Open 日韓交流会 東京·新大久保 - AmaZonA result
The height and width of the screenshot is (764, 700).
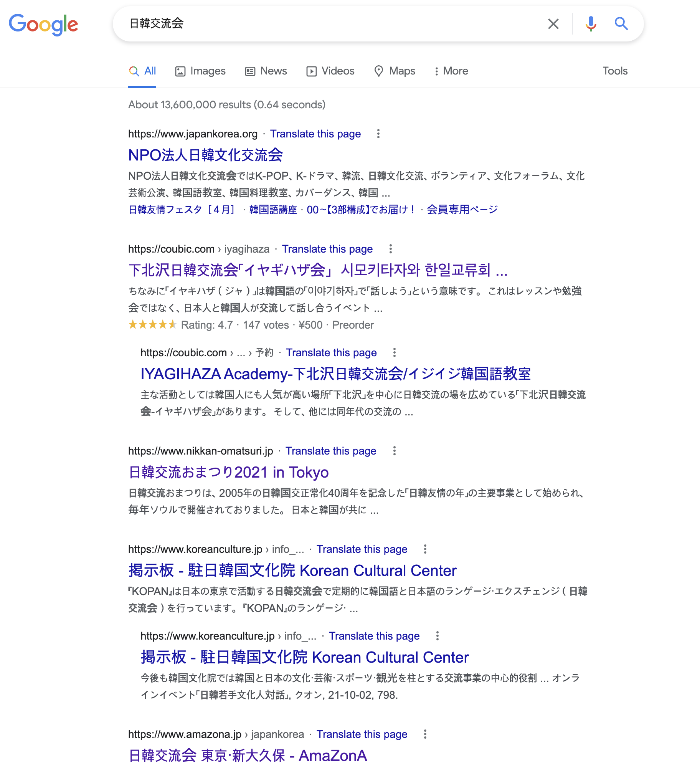(248, 756)
